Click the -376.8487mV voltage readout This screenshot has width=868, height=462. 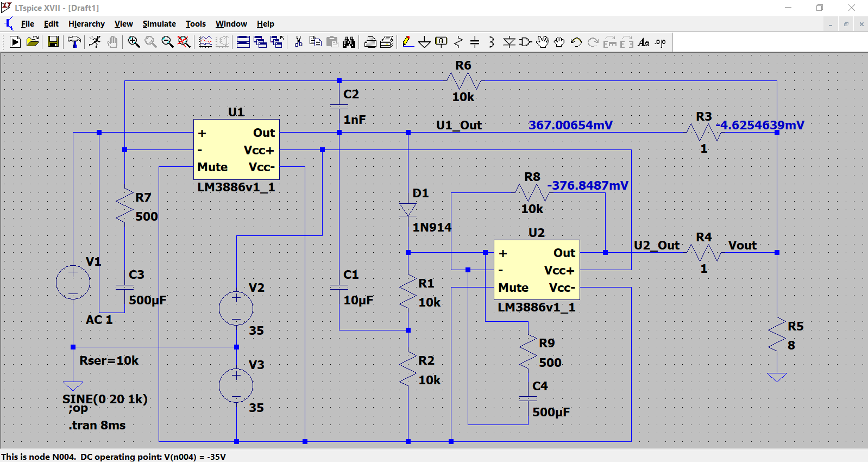click(588, 185)
